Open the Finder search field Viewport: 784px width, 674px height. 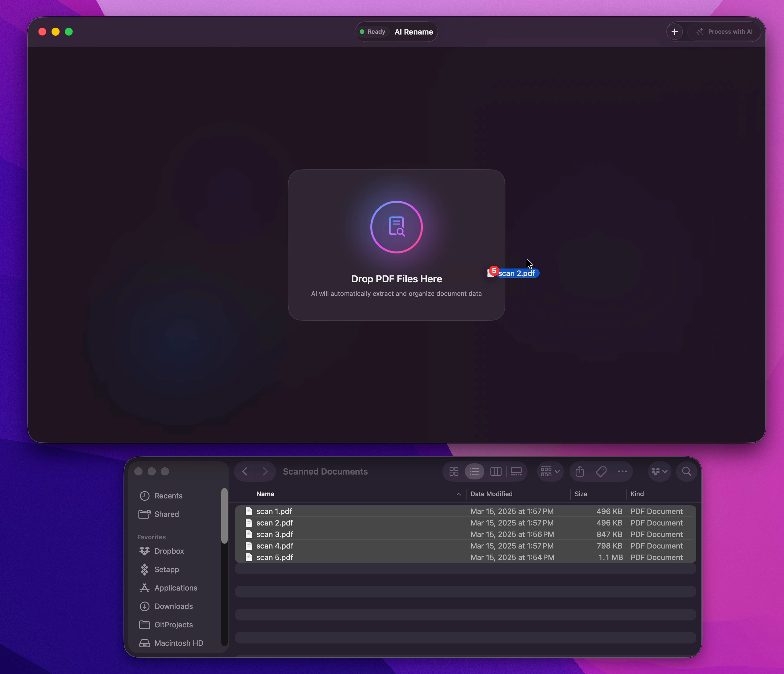(x=686, y=471)
